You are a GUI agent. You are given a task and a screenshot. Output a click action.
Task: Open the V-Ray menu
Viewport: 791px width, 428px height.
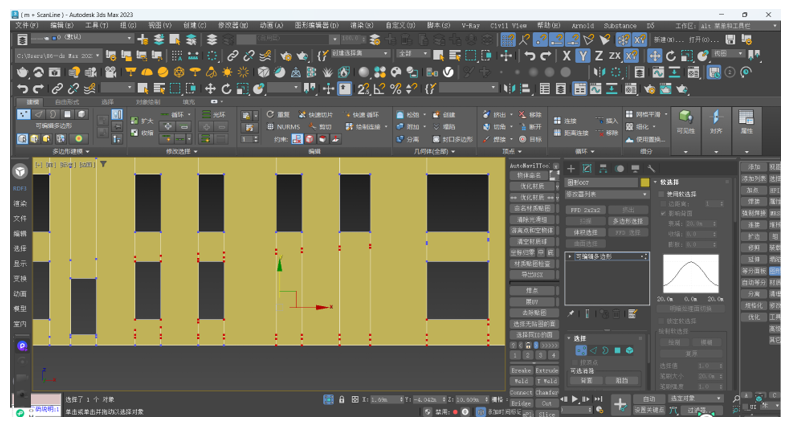(469, 26)
